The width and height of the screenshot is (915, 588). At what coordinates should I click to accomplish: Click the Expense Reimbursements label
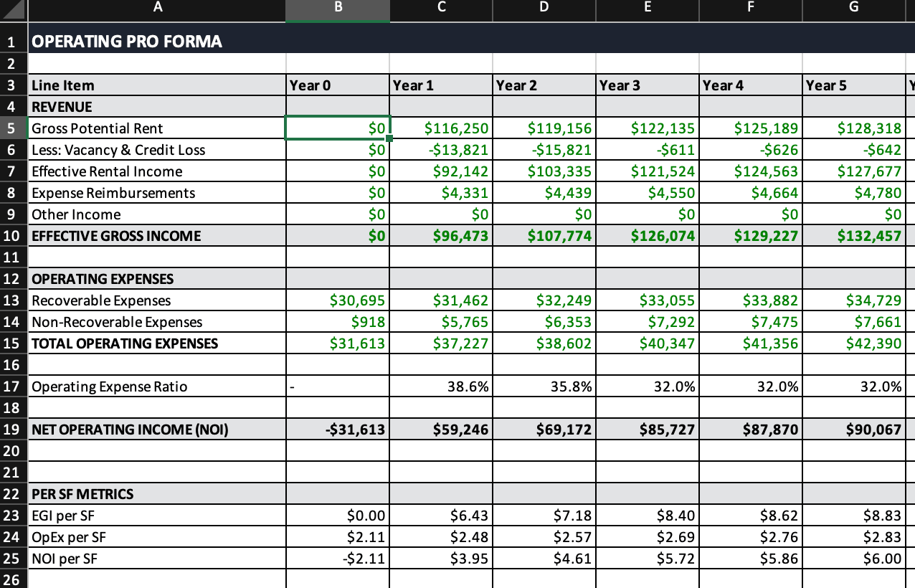113,193
